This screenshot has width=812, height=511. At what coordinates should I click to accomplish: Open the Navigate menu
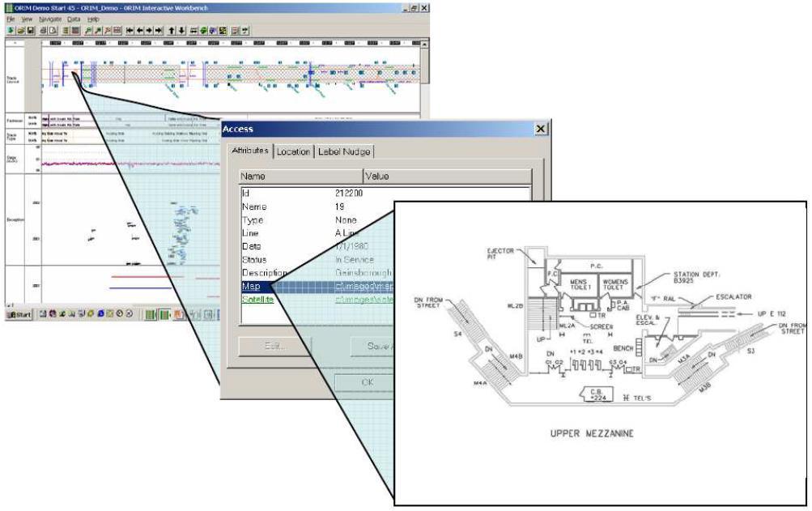(50, 19)
